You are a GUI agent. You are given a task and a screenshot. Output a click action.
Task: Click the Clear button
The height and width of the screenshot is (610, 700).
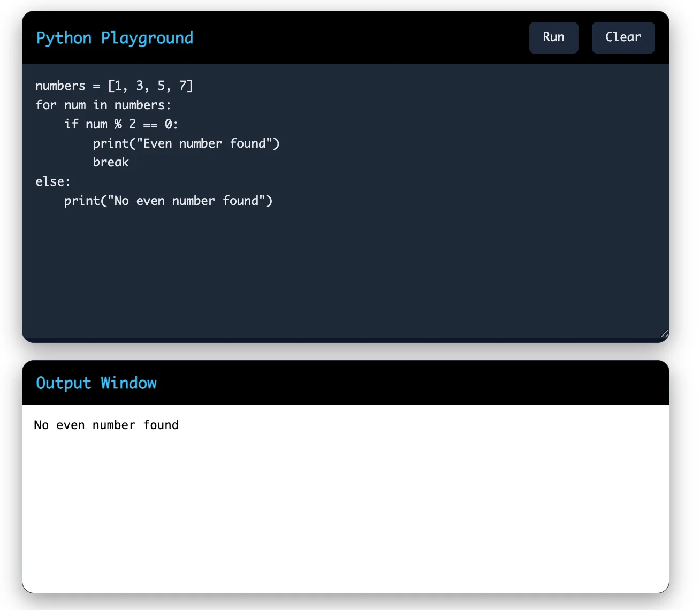point(623,37)
